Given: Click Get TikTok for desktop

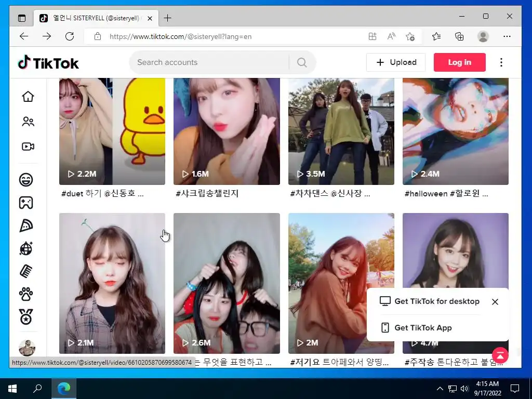Looking at the screenshot, I should [x=430, y=301].
